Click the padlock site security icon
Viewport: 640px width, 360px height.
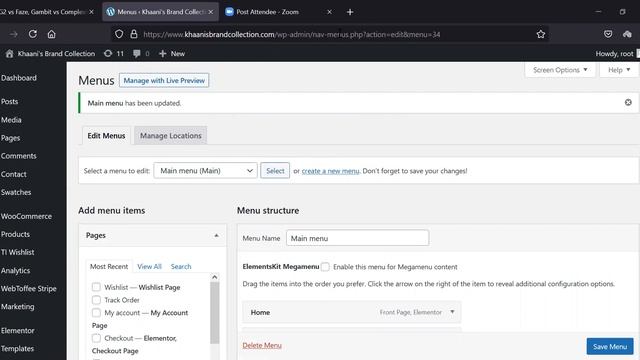point(133,34)
